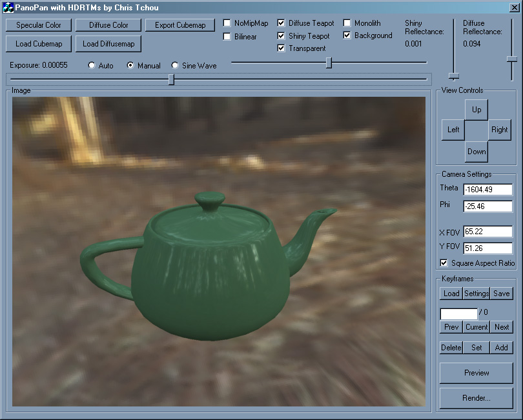The image size is (523, 420).
Task: Click the Load Cubemap button
Action: point(39,44)
